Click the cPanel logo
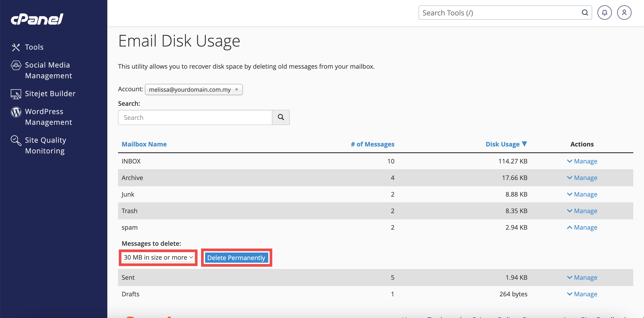Viewport: 644px width, 318px height. pyautogui.click(x=37, y=19)
